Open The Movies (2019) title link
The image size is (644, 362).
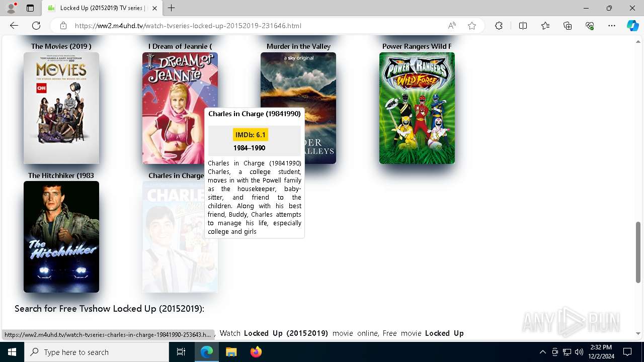pyautogui.click(x=61, y=46)
